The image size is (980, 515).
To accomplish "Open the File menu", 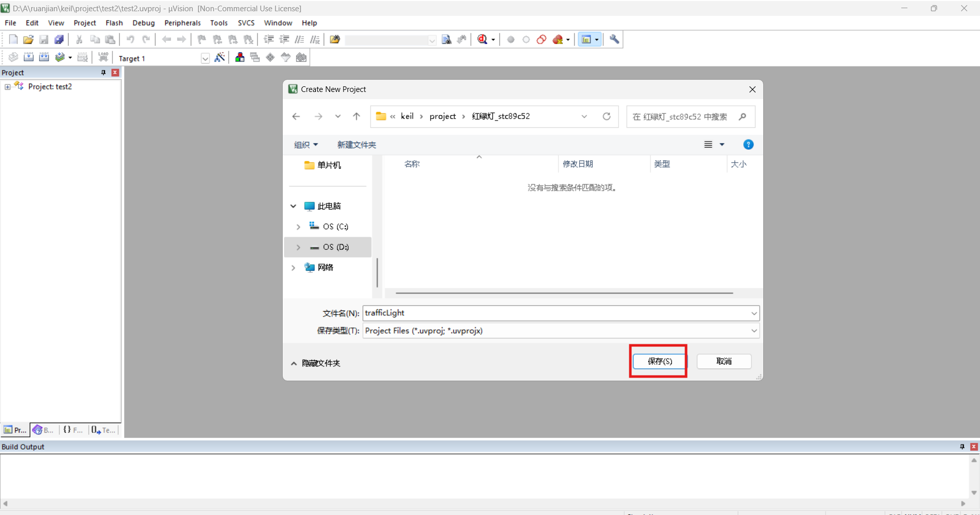I will (x=10, y=23).
